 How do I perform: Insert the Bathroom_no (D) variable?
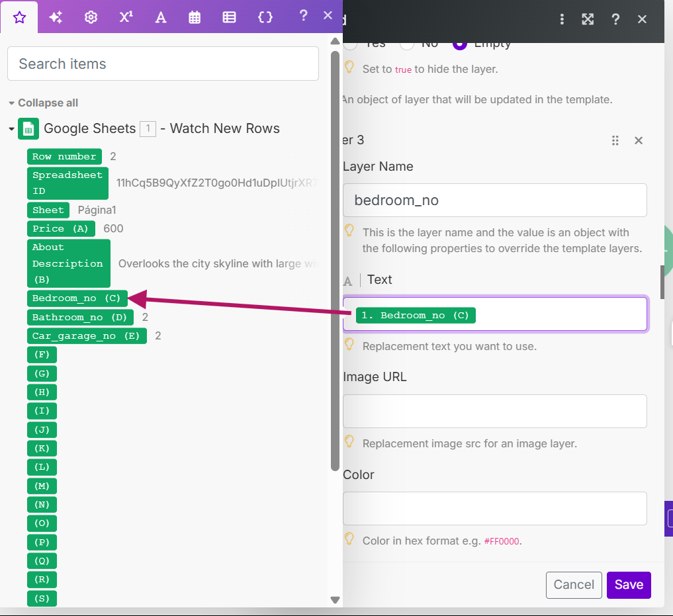pos(80,317)
